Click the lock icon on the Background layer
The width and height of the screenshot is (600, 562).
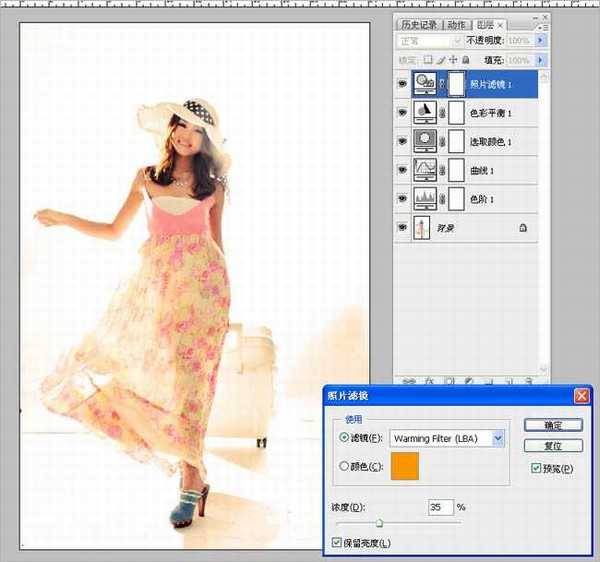pyautogui.click(x=522, y=229)
